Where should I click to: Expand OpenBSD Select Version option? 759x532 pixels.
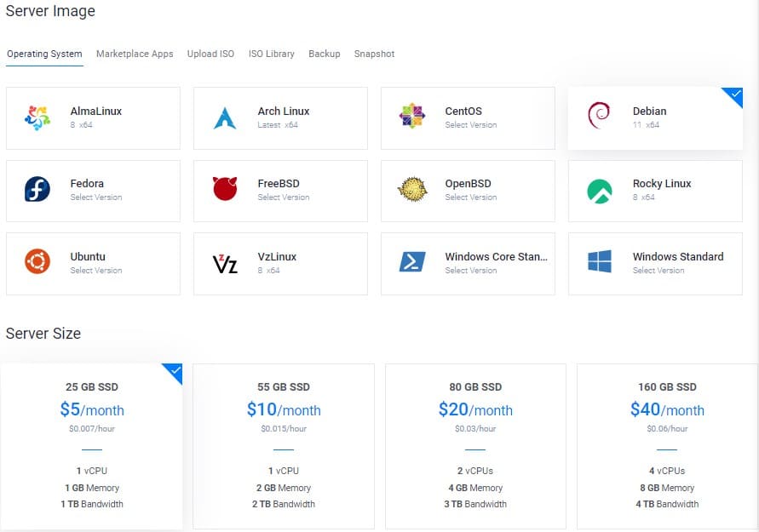[x=471, y=197]
